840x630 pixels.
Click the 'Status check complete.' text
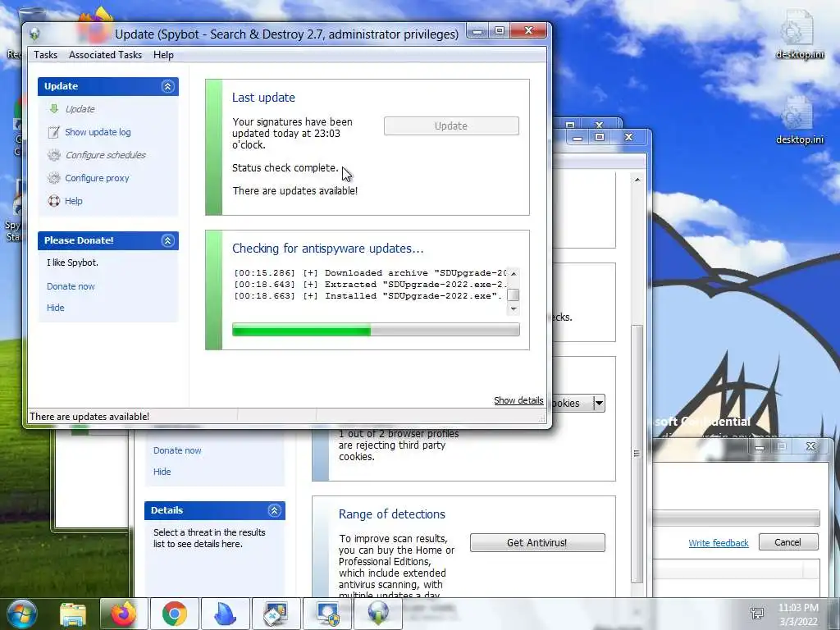[285, 167]
